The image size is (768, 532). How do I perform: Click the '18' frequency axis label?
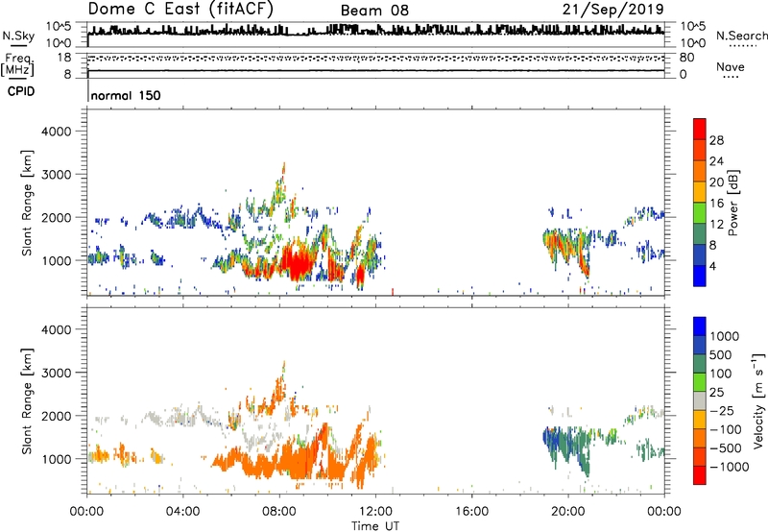pyautogui.click(x=64, y=58)
